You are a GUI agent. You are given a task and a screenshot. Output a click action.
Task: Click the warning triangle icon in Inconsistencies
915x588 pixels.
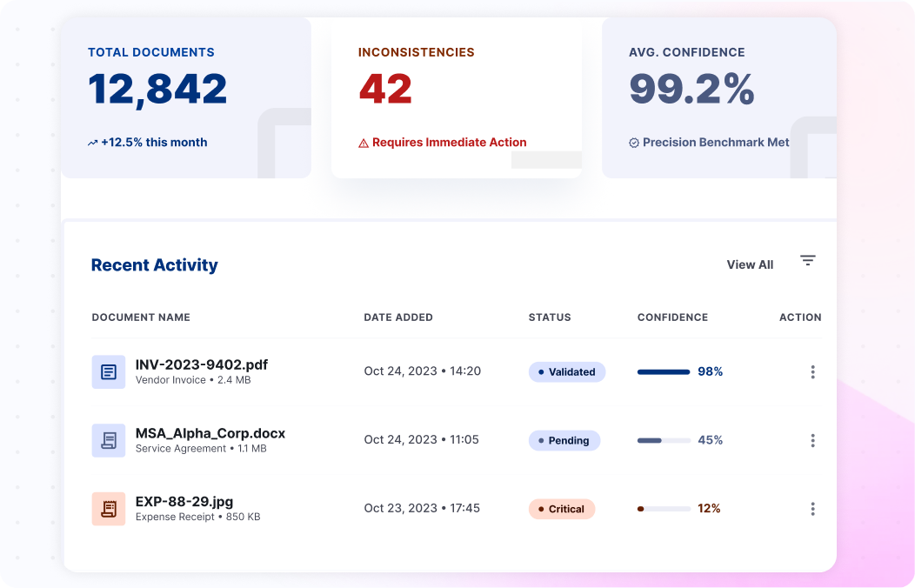pyautogui.click(x=364, y=143)
